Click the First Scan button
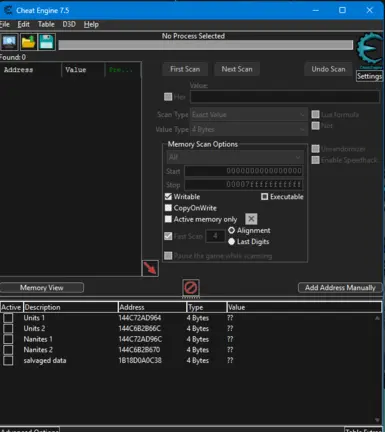 click(x=185, y=69)
